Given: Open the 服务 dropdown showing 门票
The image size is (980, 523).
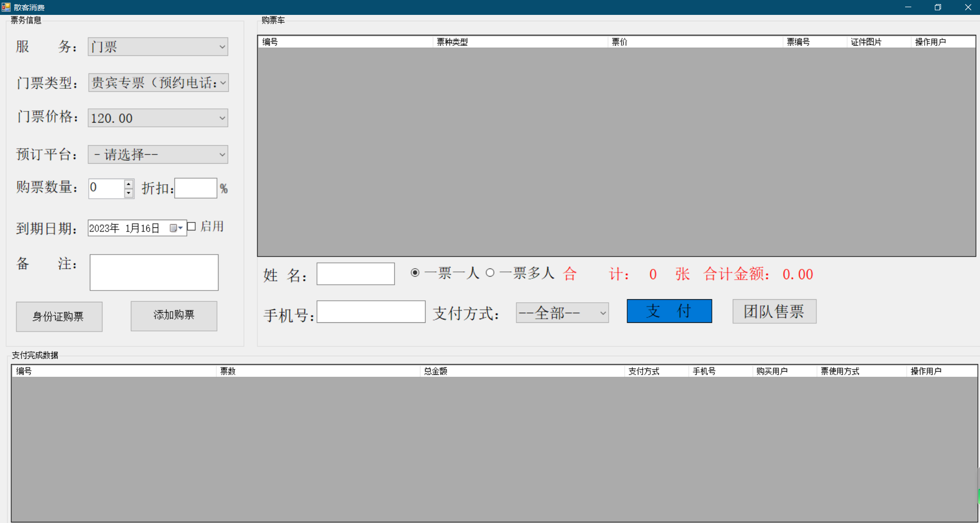Looking at the screenshot, I should [x=158, y=47].
